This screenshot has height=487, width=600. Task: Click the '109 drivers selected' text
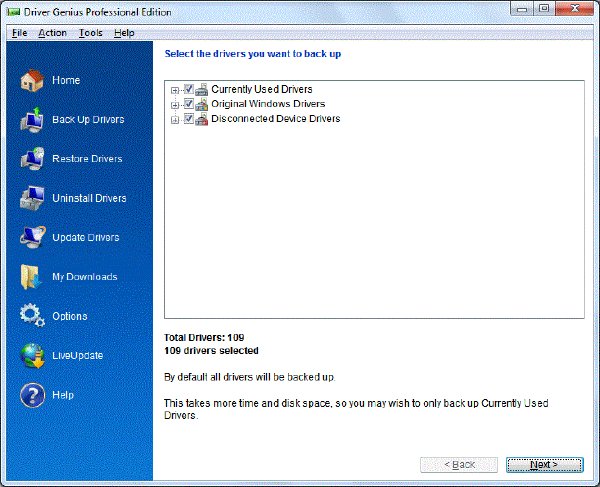[211, 351]
